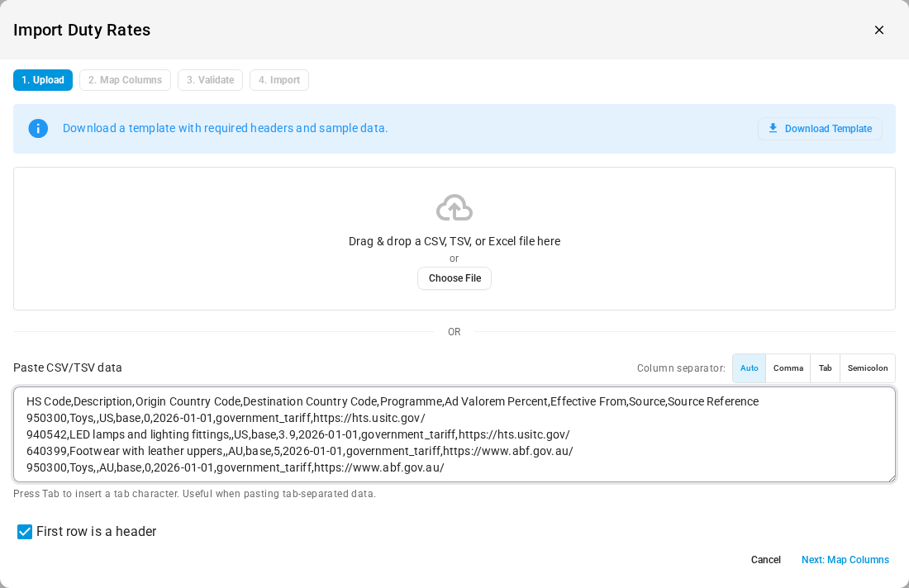This screenshot has height=588, width=909.
Task: Click the template banner text
Action: (x=225, y=128)
